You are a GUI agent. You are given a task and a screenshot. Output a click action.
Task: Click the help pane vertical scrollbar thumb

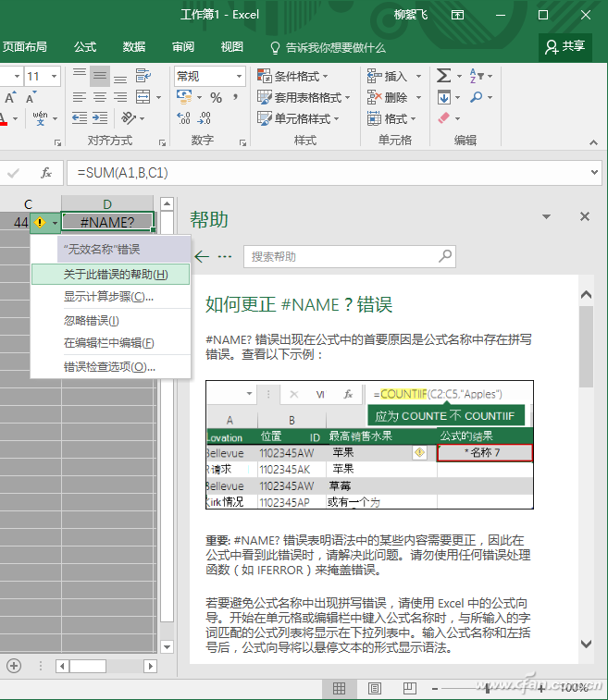586,347
